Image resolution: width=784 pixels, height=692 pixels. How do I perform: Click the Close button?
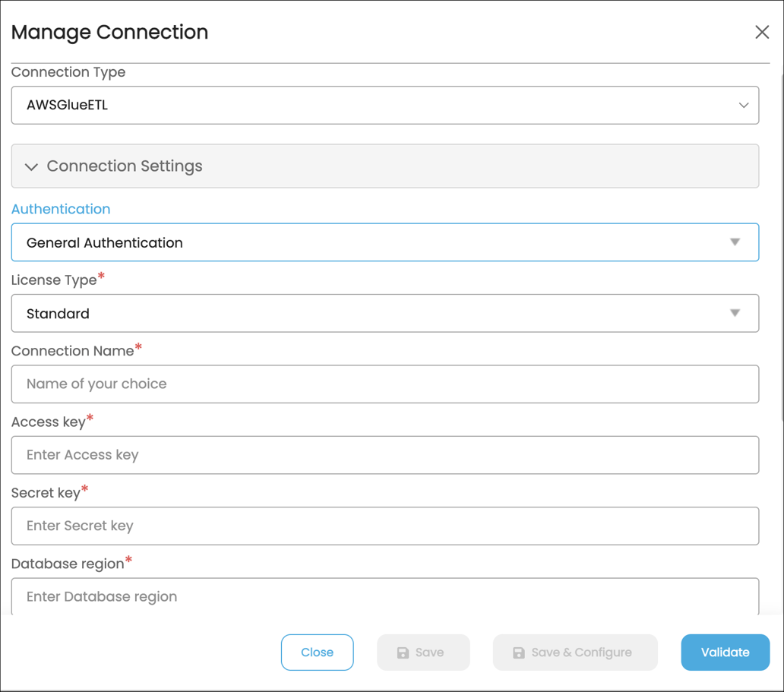(317, 652)
